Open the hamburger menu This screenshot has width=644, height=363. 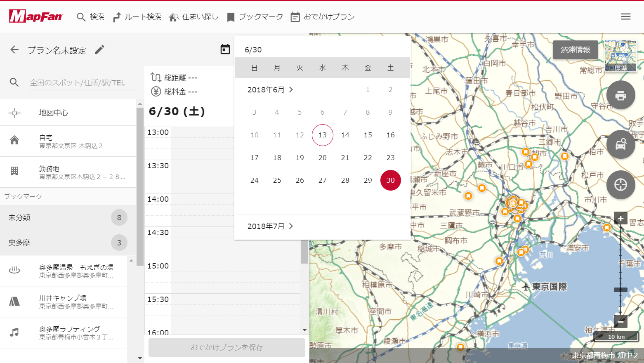click(x=626, y=16)
